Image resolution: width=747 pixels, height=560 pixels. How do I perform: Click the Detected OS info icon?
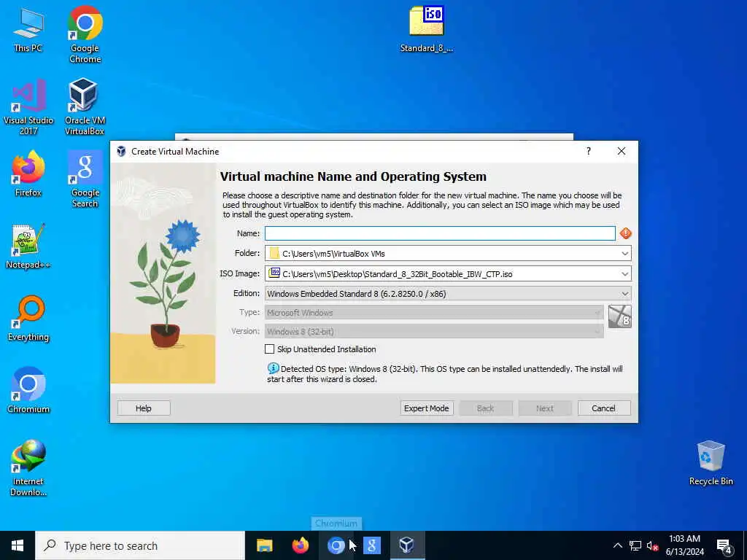tap(273, 368)
